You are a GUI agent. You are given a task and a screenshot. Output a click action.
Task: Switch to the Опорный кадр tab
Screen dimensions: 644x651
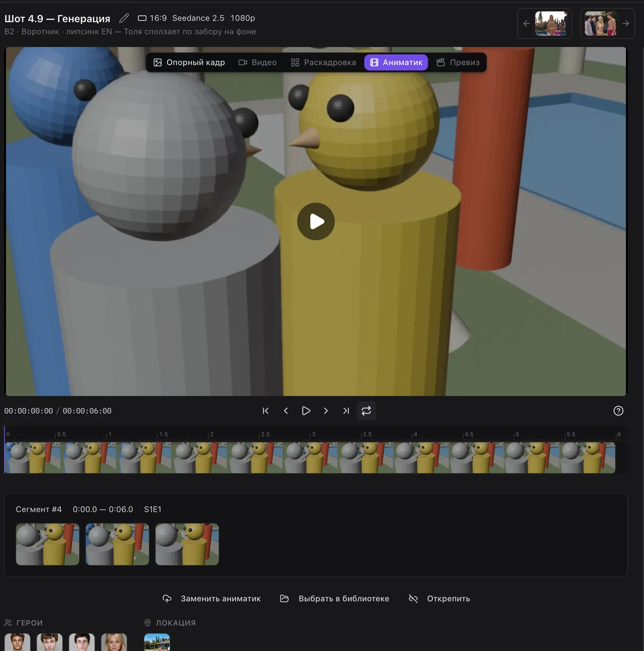tap(189, 62)
